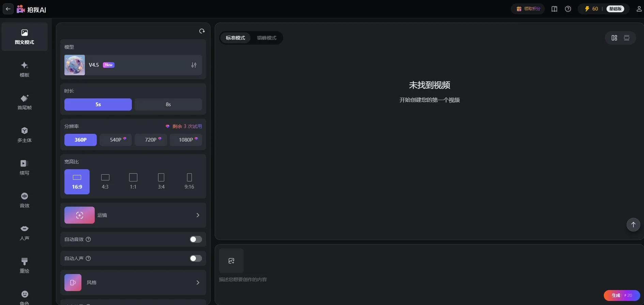Viewport: 644px width, 305px height.
Task: Click the upload image icon in prompt box
Action: click(231, 261)
